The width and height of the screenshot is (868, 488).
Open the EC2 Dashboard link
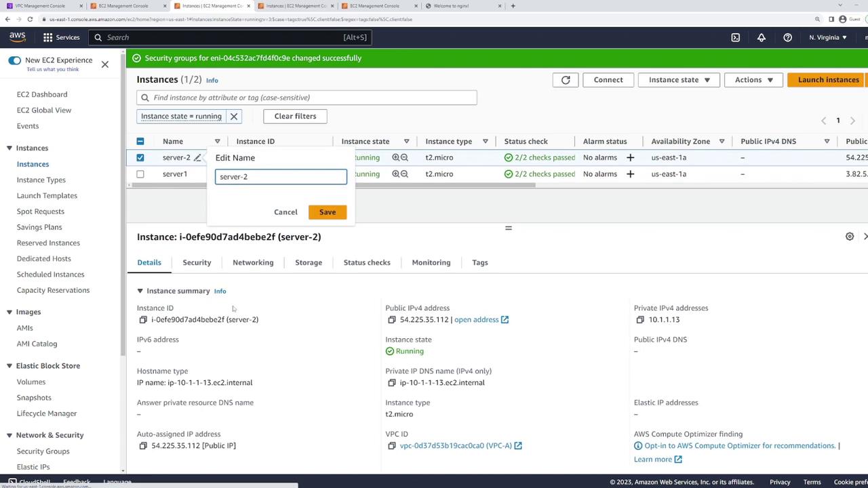pyautogui.click(x=42, y=95)
